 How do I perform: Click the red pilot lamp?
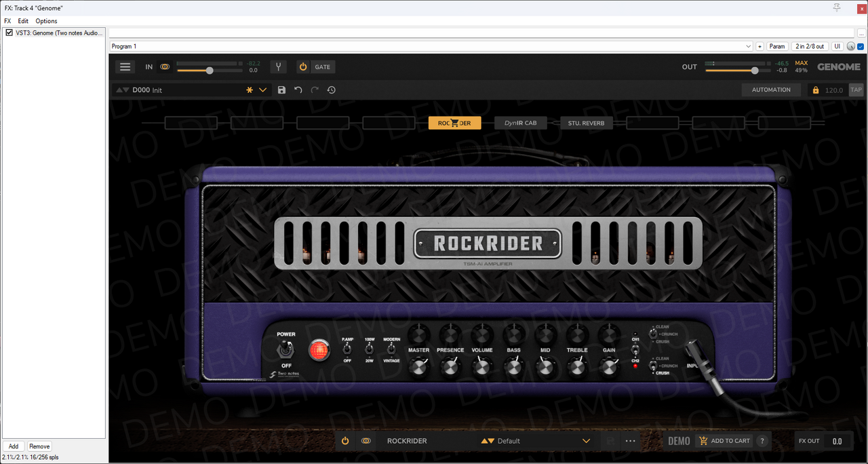(318, 351)
